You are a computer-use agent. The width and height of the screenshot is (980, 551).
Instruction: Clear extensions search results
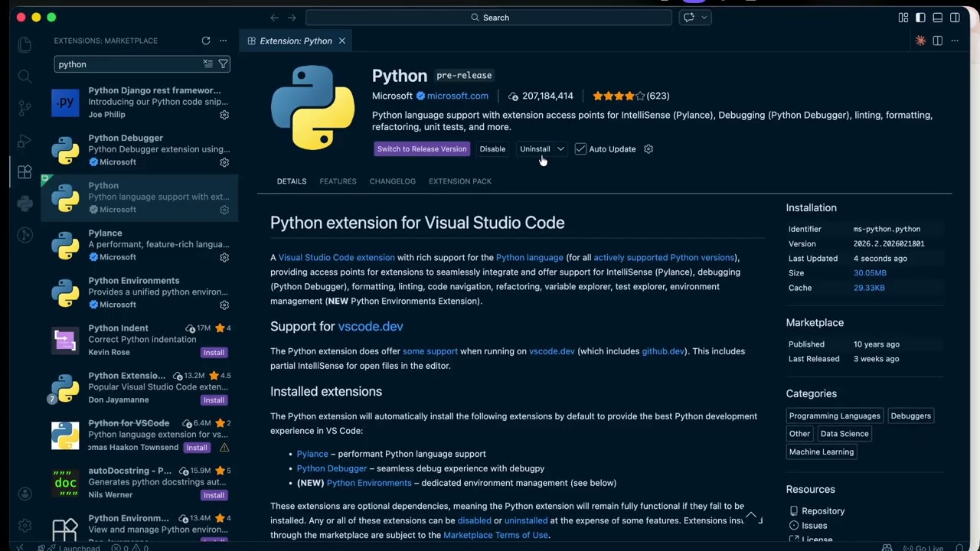207,64
